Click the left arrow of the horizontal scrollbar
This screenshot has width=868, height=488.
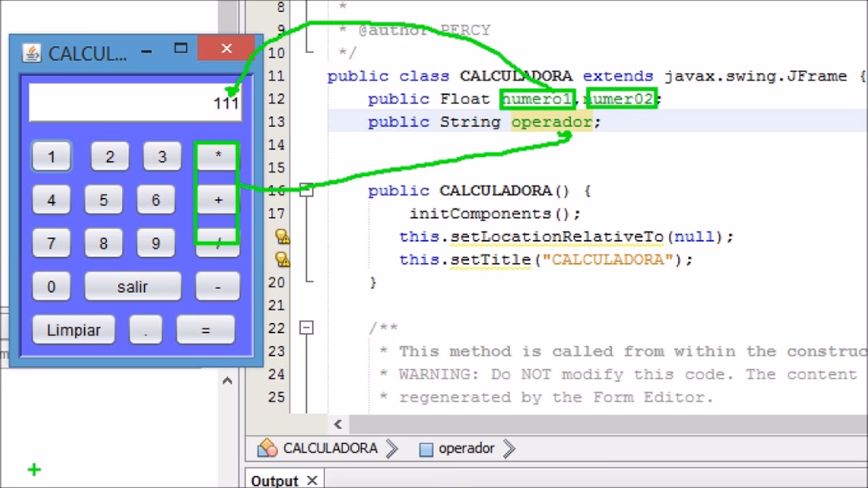pyautogui.click(x=337, y=424)
